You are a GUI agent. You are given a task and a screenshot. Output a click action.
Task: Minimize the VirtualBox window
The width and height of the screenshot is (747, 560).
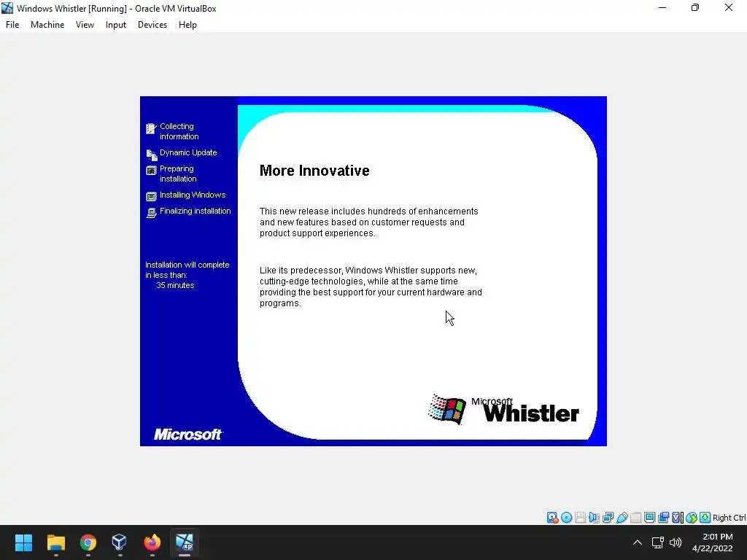tap(662, 8)
